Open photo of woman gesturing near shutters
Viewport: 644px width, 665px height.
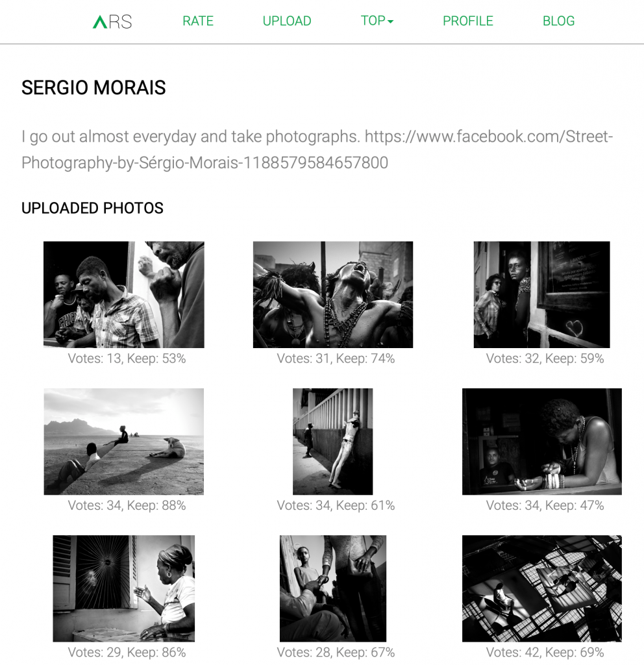point(124,588)
